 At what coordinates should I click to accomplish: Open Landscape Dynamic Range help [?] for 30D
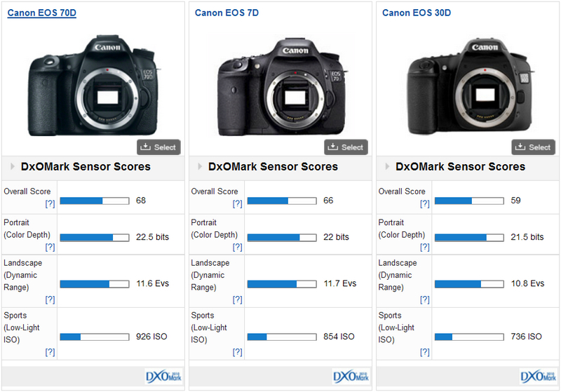(x=425, y=299)
